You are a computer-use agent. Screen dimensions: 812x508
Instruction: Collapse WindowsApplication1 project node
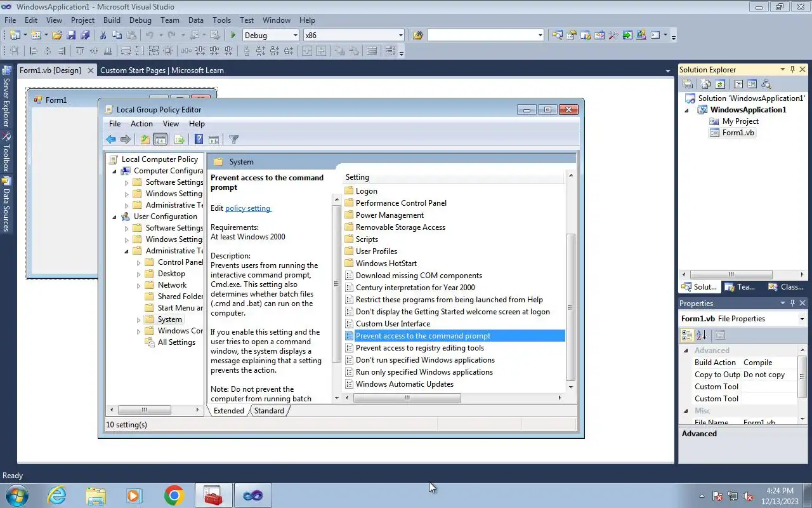pyautogui.click(x=686, y=110)
